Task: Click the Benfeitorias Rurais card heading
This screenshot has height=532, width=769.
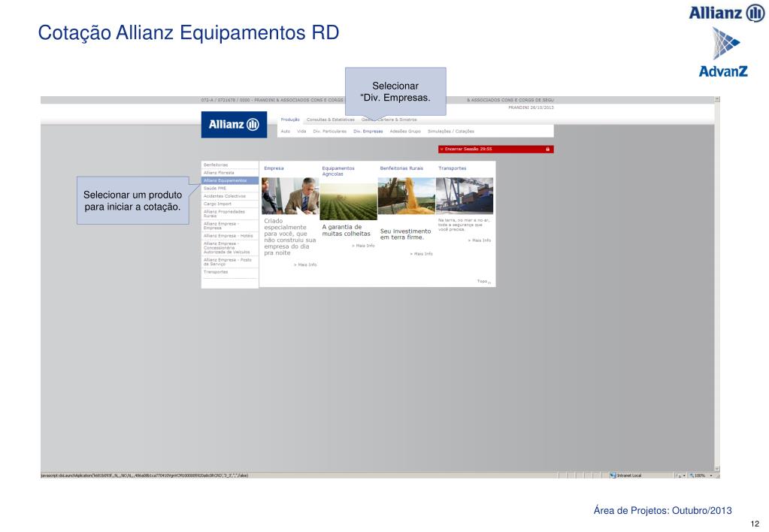Action: (401, 168)
